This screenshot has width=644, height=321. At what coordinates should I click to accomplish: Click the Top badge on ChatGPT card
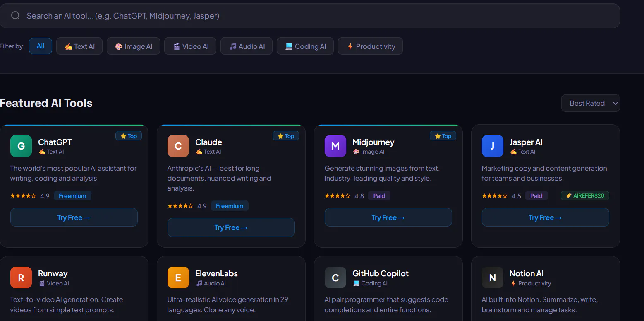(x=129, y=136)
